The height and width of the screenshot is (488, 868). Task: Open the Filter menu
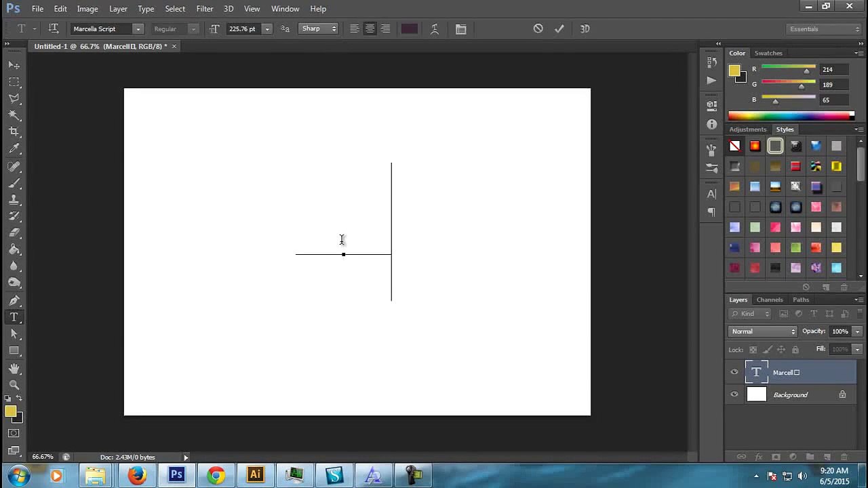(205, 9)
